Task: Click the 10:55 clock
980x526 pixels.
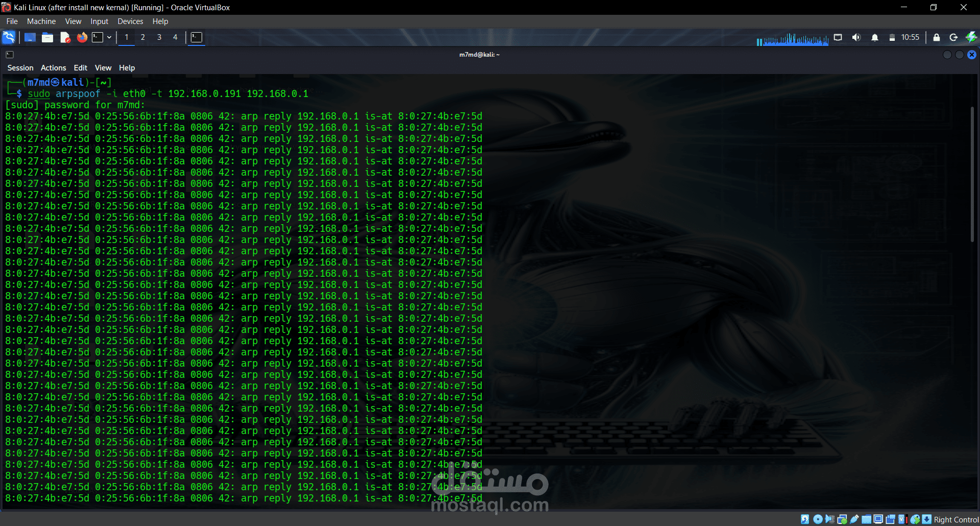Action: pos(910,37)
